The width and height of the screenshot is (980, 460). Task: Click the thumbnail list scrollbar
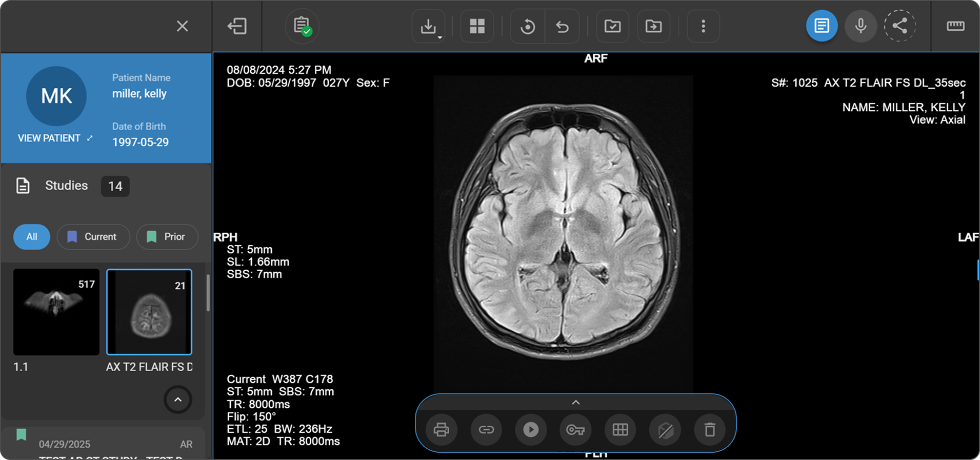(208, 293)
